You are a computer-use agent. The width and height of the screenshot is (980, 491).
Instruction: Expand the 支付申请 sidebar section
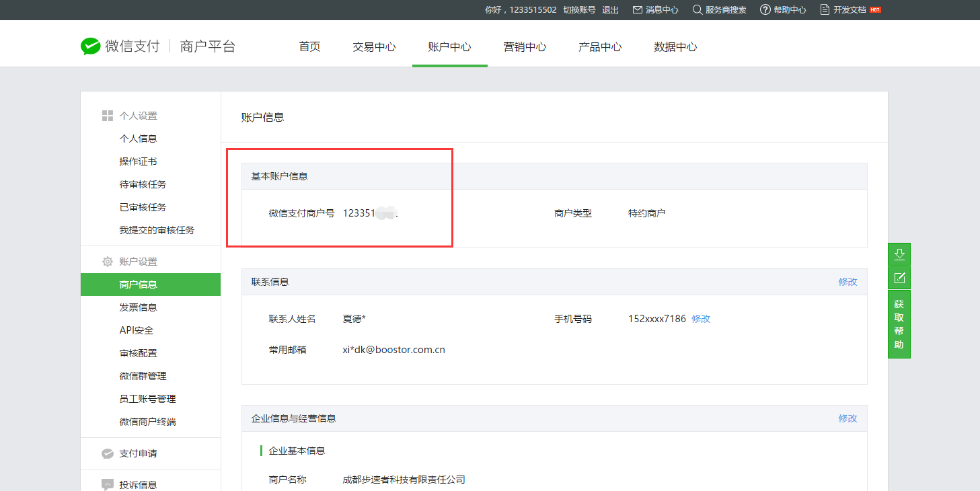point(138,453)
